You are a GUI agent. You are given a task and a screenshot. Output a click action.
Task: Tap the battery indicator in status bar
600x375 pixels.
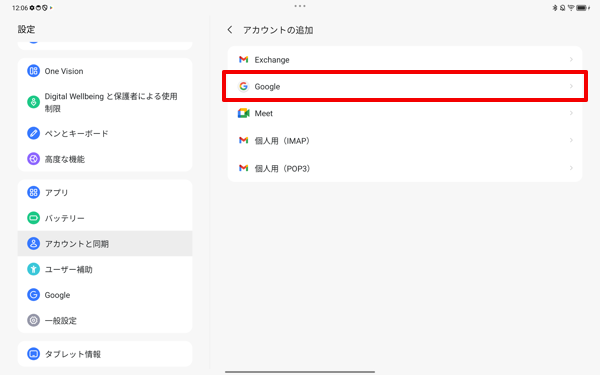point(582,8)
